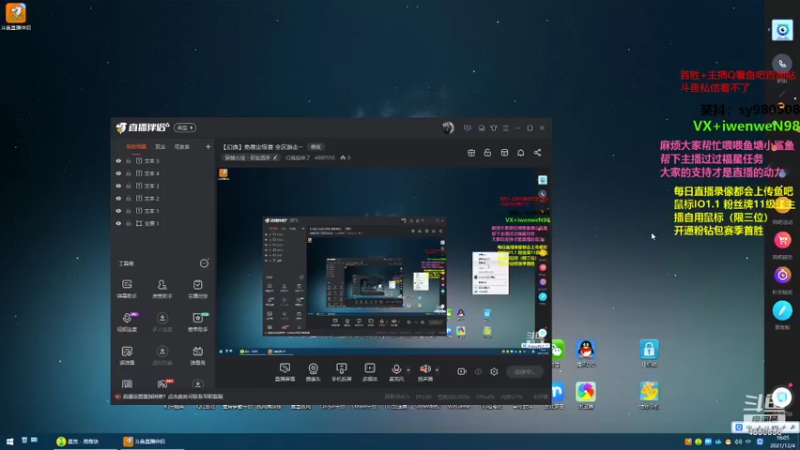Open the 房管助手 tool

coord(162,288)
